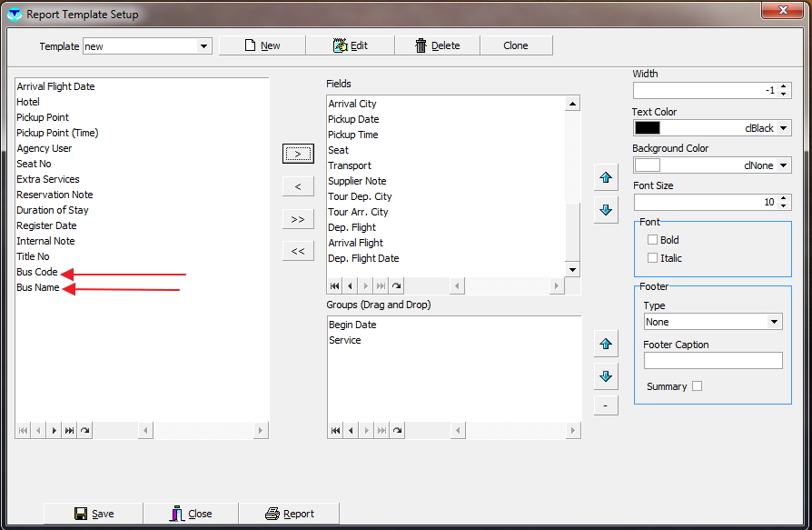Viewport: 812px width, 530px height.
Task: Enable the Italic font checkbox
Action: point(652,258)
